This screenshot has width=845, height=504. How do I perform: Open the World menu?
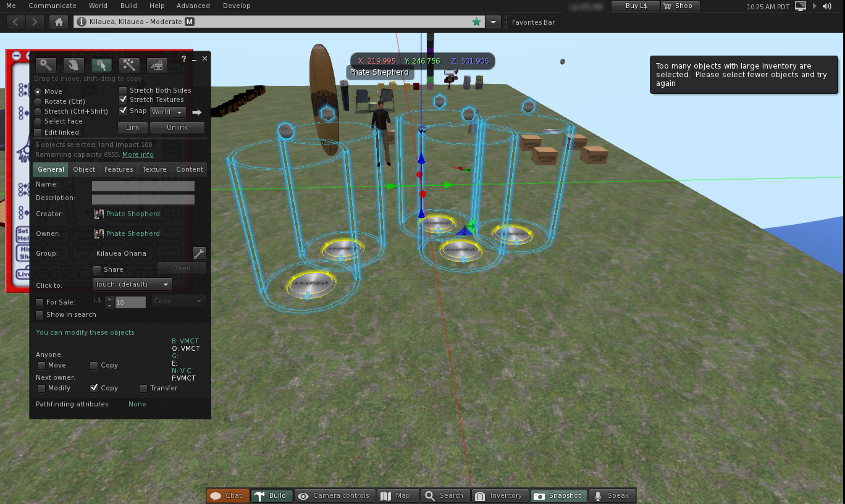click(x=98, y=6)
